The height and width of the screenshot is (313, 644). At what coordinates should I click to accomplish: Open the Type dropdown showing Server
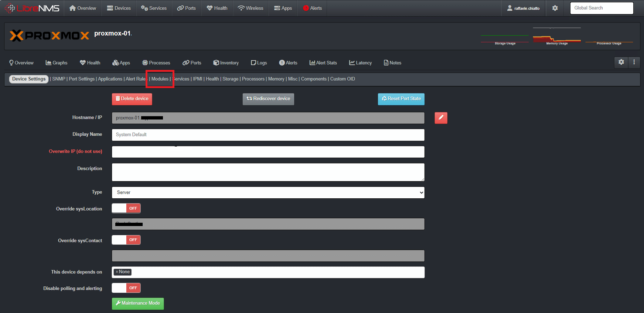tap(268, 192)
